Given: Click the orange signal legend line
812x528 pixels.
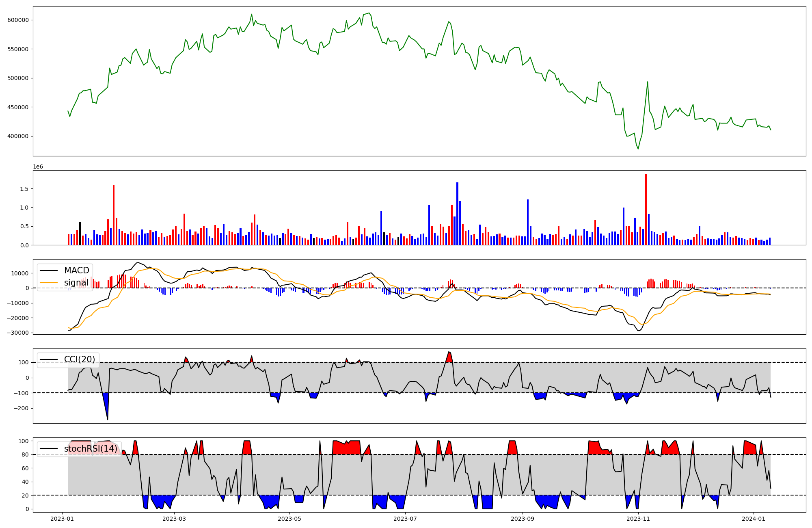Looking at the screenshot, I should (x=50, y=283).
